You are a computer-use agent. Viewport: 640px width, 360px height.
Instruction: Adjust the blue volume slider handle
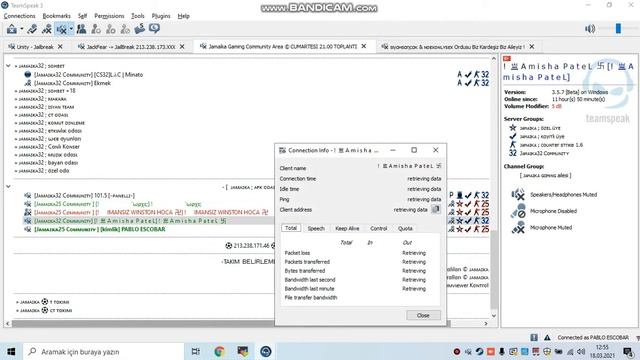point(618,28)
